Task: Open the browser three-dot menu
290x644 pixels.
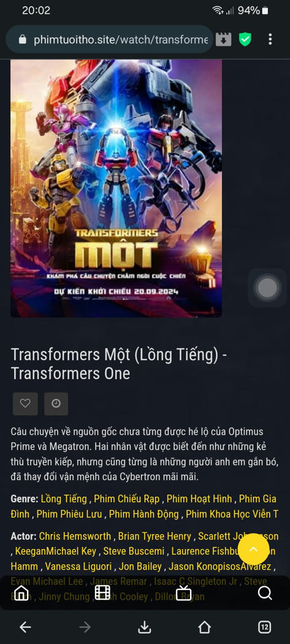Action: [x=270, y=39]
